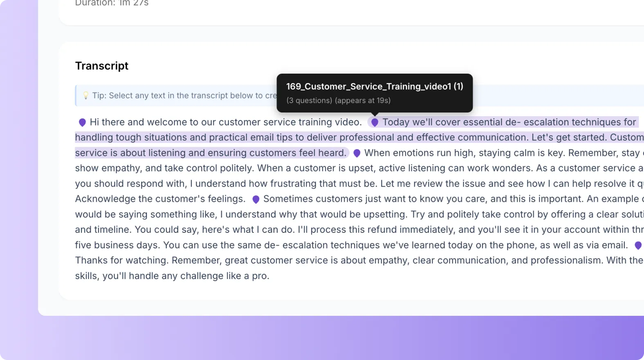
Task: Click the Duration 1m 27s label
Action: click(111, 3)
